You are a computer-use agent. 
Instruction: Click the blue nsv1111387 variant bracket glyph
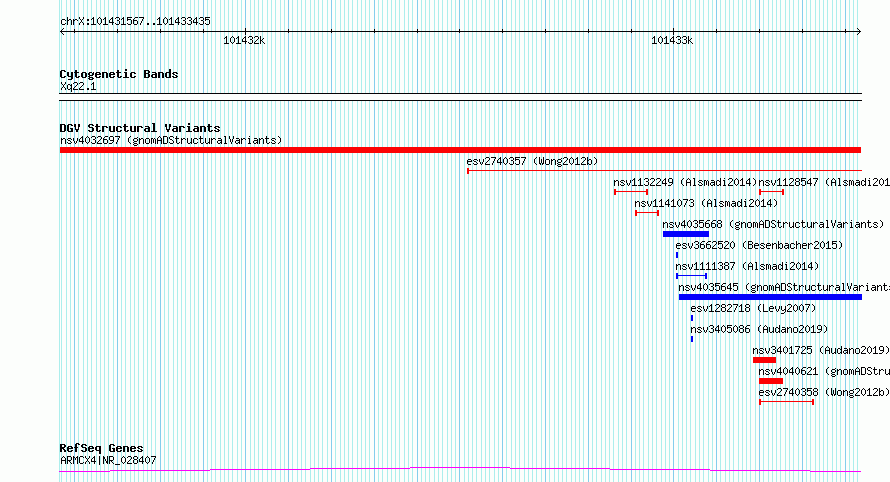tap(691, 276)
